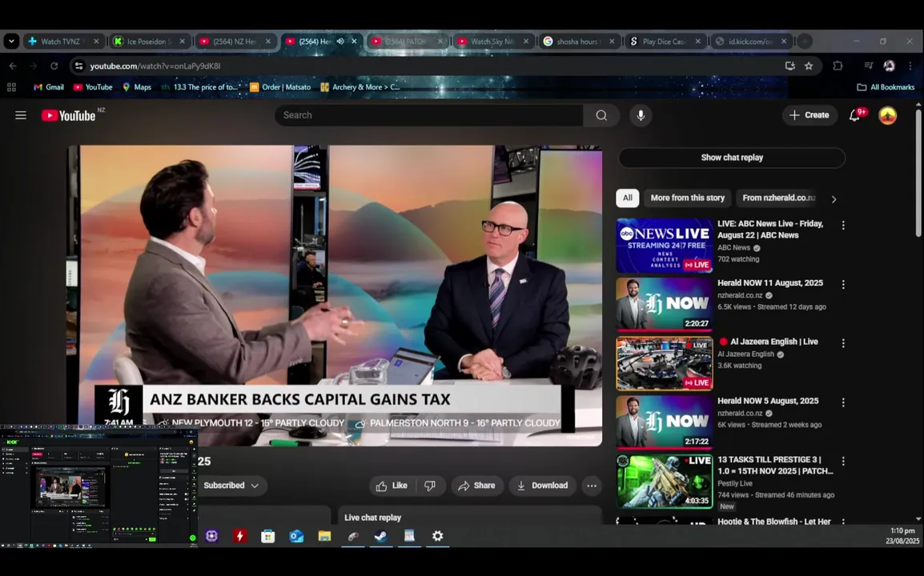Open the Order | Matsato bookmark
924x576 pixels.
tap(280, 87)
